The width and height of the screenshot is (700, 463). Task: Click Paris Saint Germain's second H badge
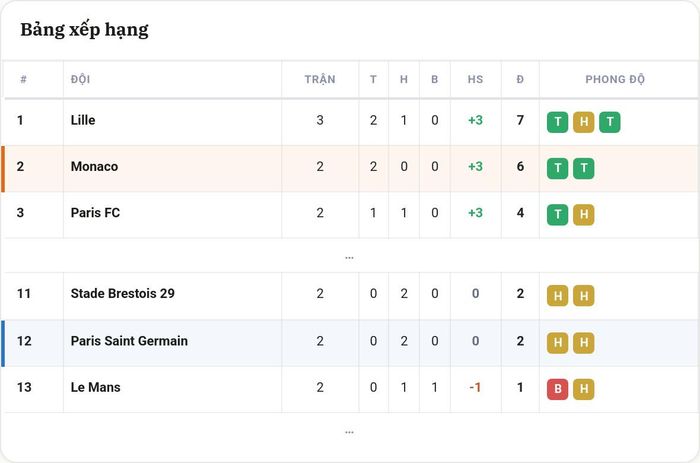(x=583, y=342)
